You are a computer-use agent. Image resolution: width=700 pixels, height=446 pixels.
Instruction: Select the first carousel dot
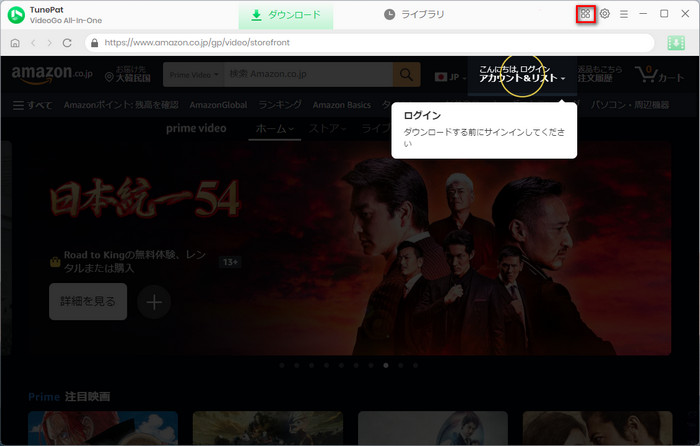pos(282,365)
